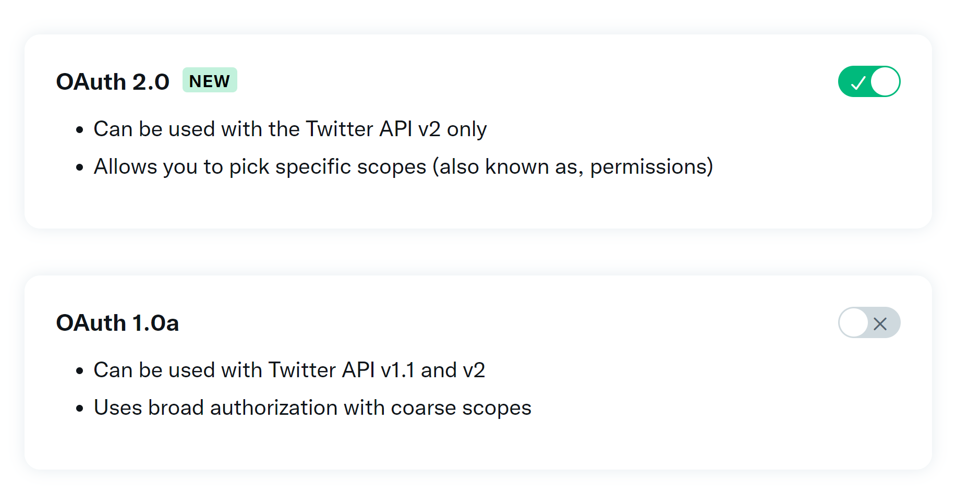Click the white knob of the OAuth 2.0 switch
The height and width of the screenshot is (492, 980).
coord(885,81)
